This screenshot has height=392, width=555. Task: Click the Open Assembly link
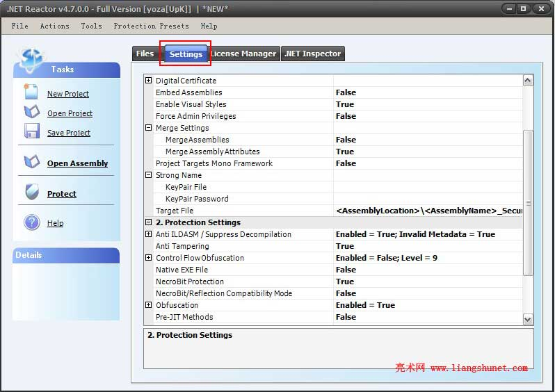pos(77,163)
